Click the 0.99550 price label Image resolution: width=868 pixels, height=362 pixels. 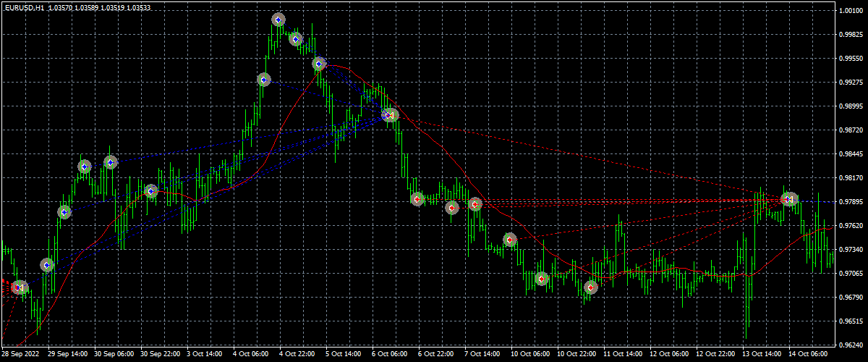(x=850, y=59)
